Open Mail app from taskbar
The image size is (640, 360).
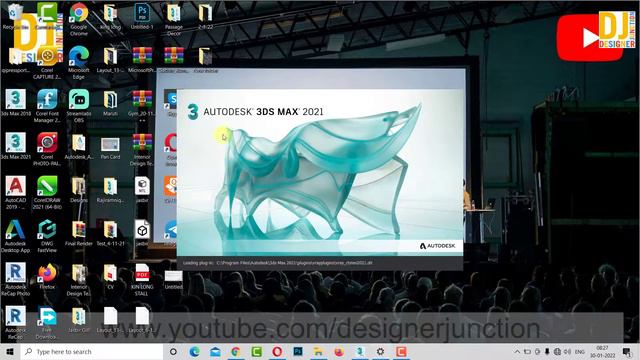pos(215,351)
